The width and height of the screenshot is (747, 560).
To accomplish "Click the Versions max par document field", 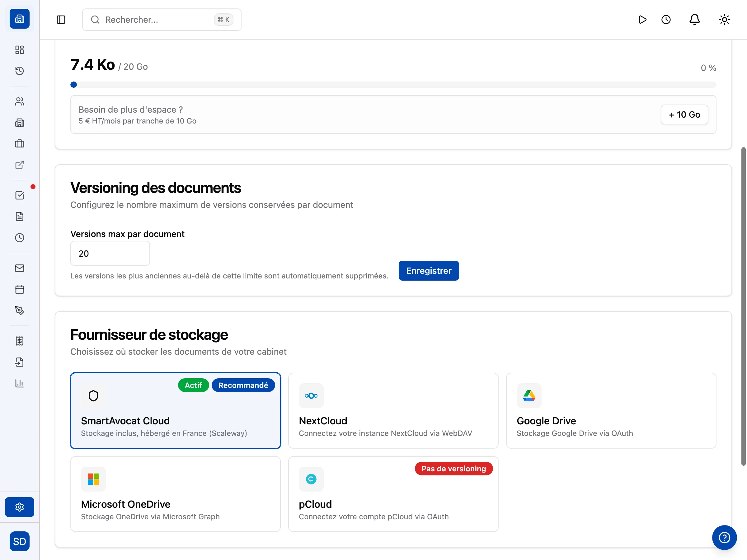I will pos(110,254).
